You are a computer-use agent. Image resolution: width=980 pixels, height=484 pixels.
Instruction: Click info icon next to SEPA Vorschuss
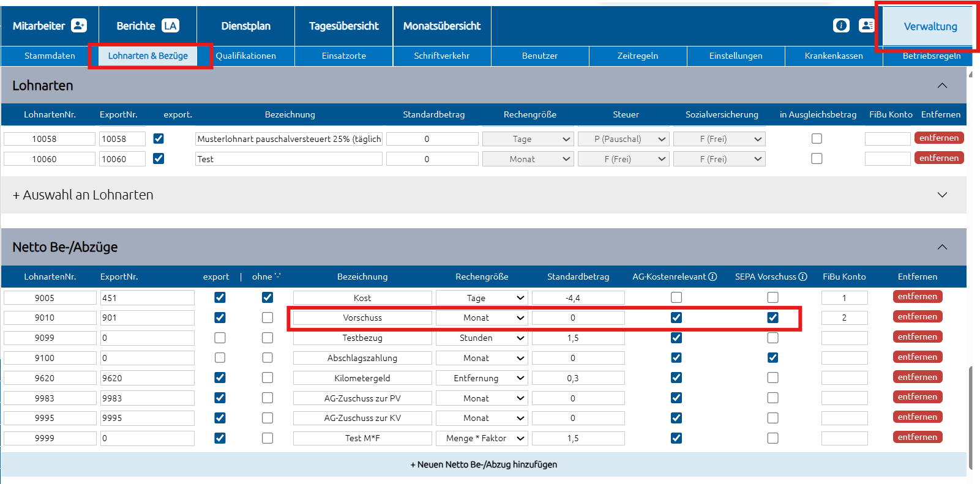point(802,277)
